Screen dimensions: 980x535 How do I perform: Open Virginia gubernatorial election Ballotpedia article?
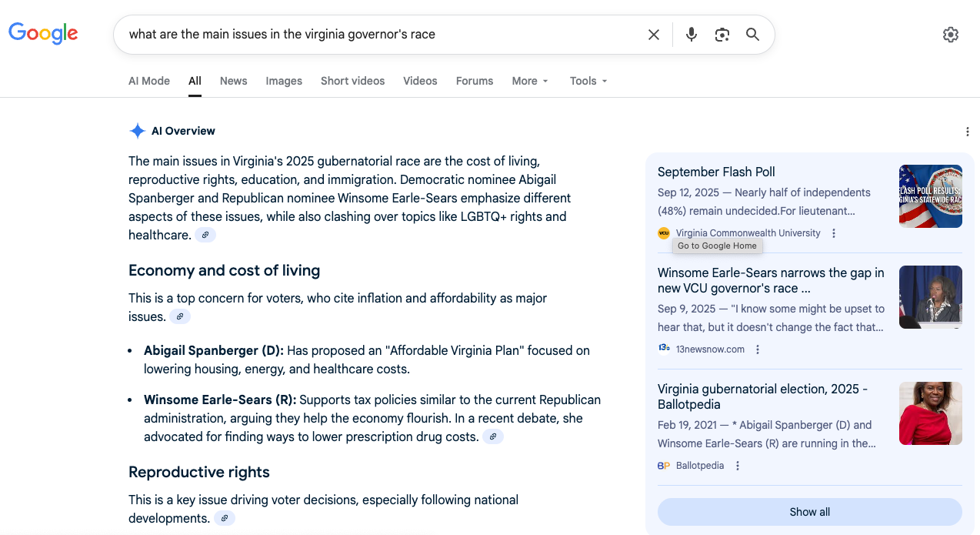point(762,397)
